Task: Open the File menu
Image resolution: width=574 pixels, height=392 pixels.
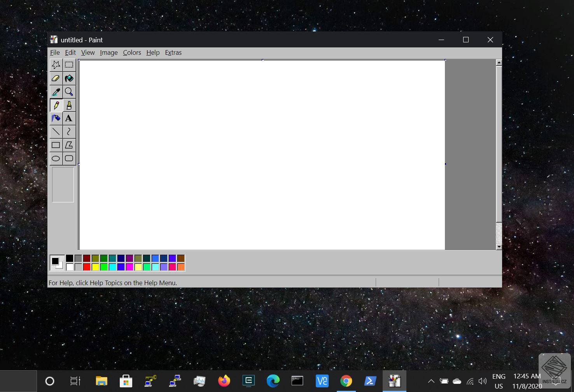Action: click(55, 52)
